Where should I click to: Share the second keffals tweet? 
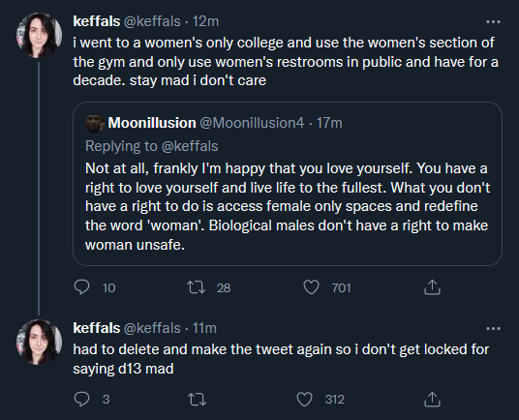(x=432, y=399)
